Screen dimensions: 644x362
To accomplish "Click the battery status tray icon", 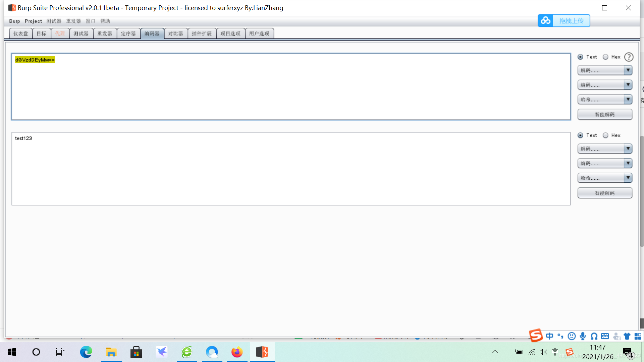I will [519, 352].
